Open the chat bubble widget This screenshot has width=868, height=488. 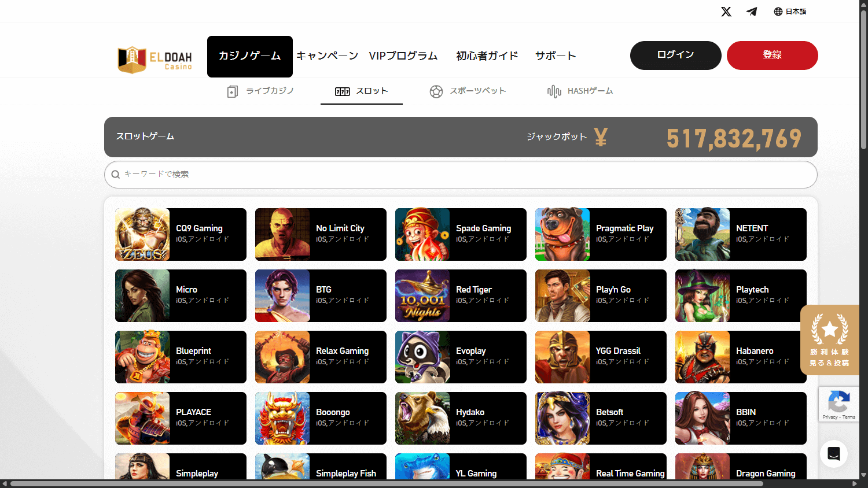tap(833, 454)
